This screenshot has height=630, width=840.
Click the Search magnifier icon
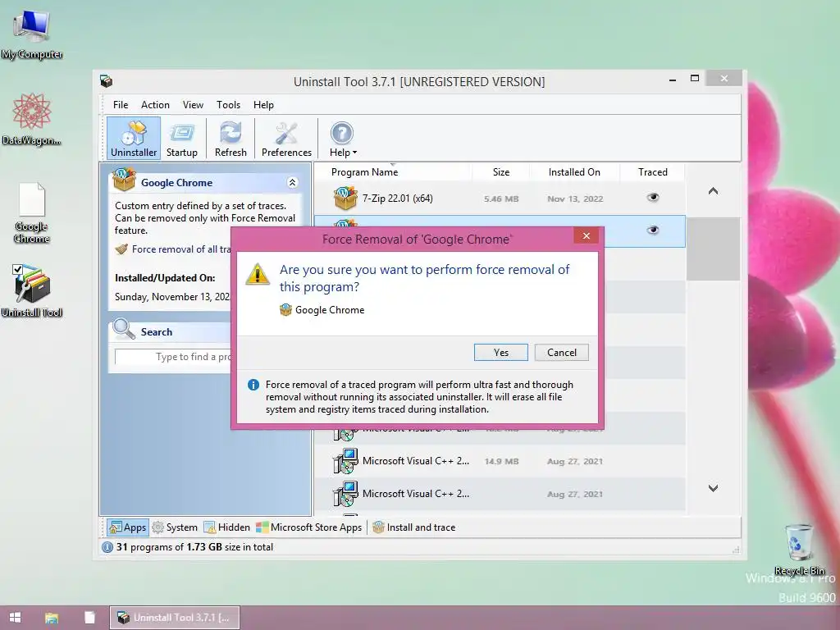(124, 330)
